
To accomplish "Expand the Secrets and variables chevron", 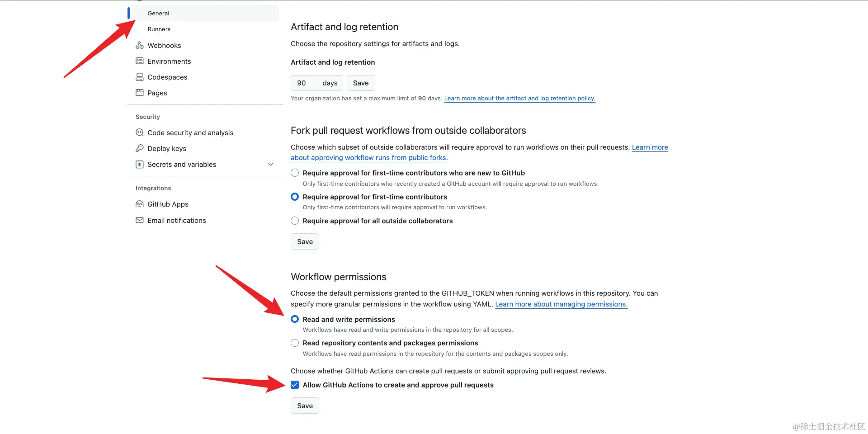I will click(271, 164).
